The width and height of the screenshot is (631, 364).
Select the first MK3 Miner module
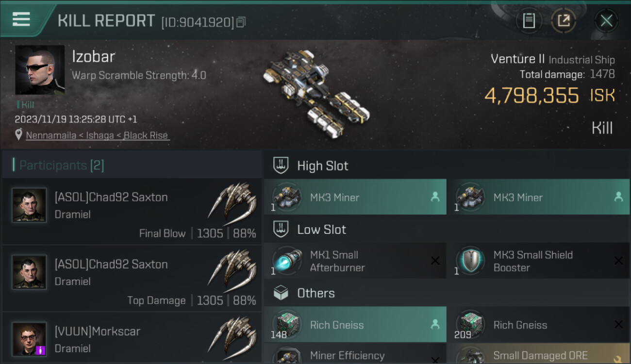(355, 197)
